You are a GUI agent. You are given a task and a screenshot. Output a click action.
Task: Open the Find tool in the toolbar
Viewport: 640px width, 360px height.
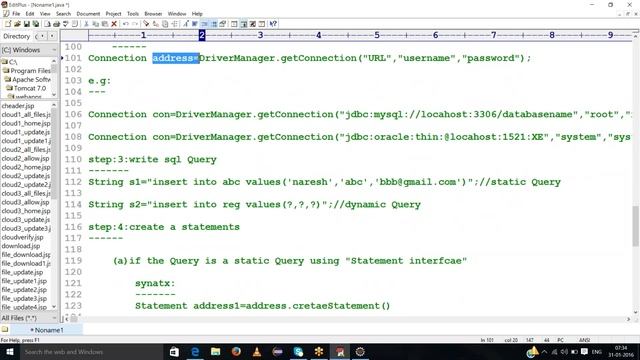point(146,24)
